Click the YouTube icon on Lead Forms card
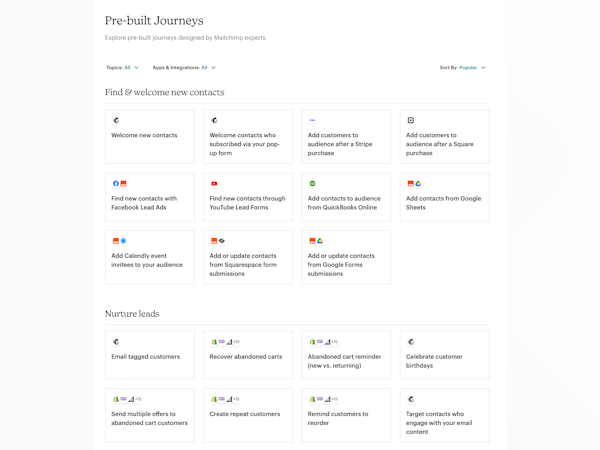The height and width of the screenshot is (450, 600). click(x=214, y=184)
